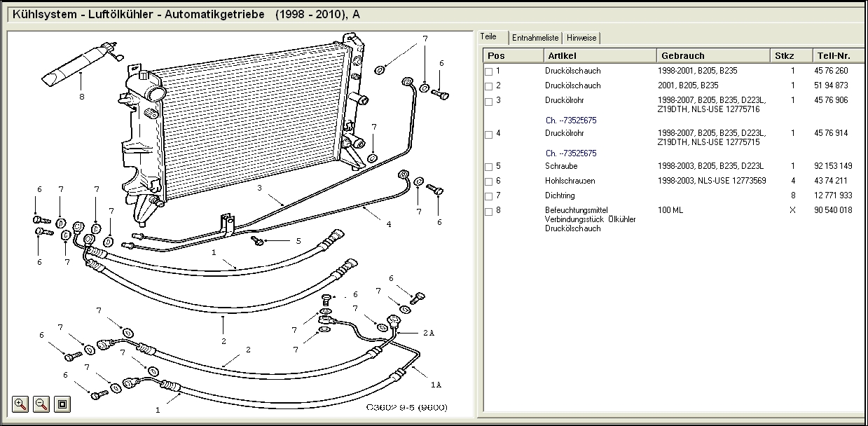
Task: Open the Entnahmeliste tab
Action: tap(535, 38)
